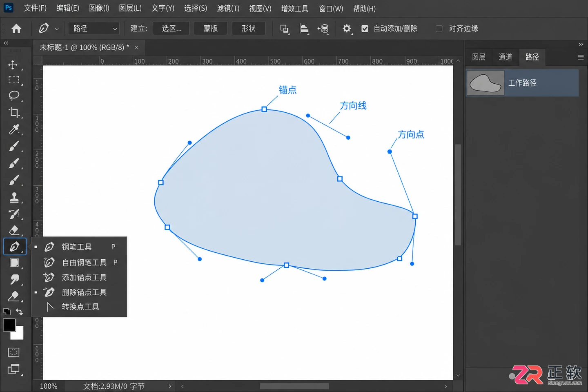Open the pen tool preset picker arrow
This screenshot has width=588, height=392.
57,29
